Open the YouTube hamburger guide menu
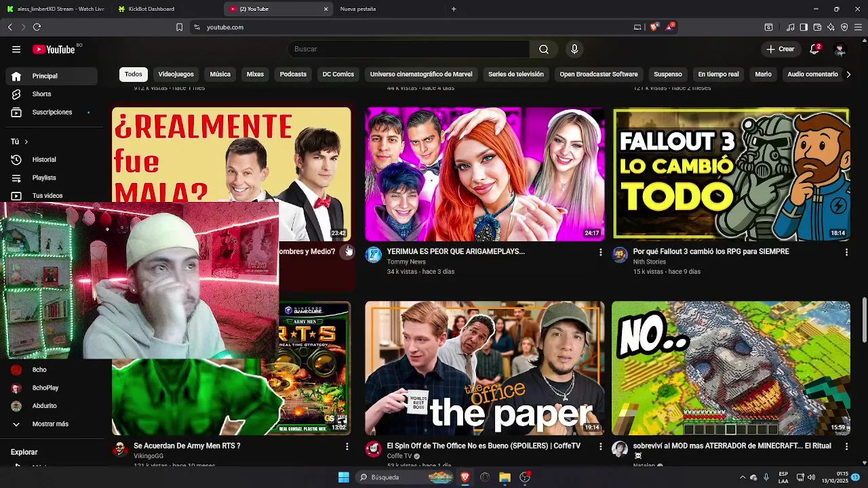Screen dimensions: 868x488 coord(16,49)
